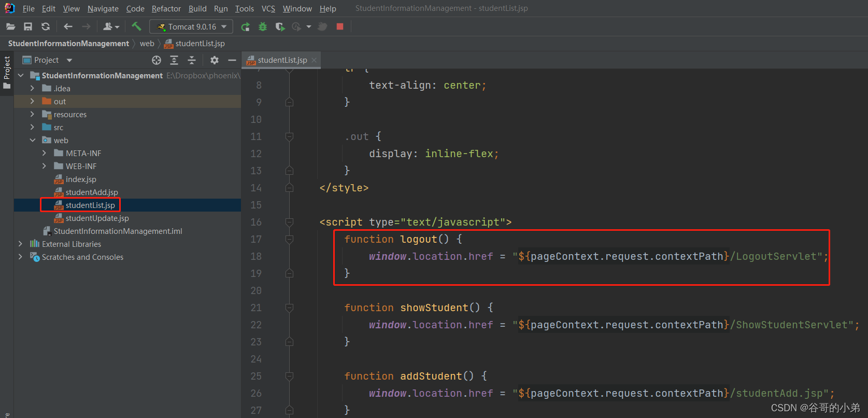Open the Tools menu
Viewport: 868px width, 418px height.
(x=245, y=8)
